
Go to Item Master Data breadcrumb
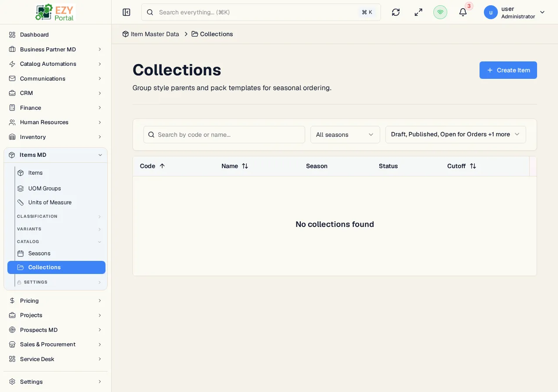151,34
